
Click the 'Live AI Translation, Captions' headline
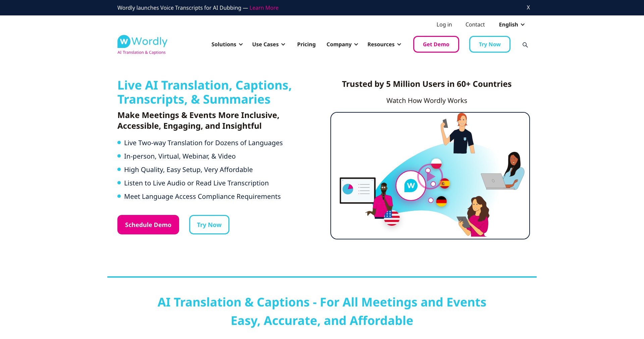205,92
